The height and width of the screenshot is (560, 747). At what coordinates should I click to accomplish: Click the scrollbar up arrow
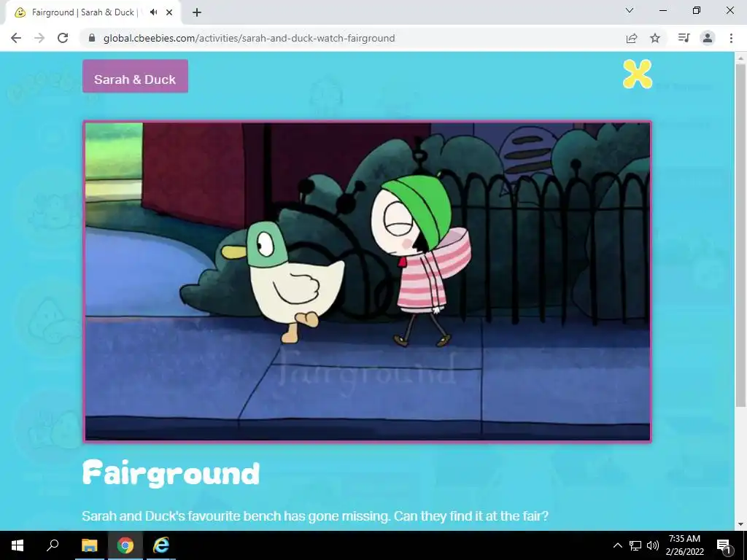(741, 58)
